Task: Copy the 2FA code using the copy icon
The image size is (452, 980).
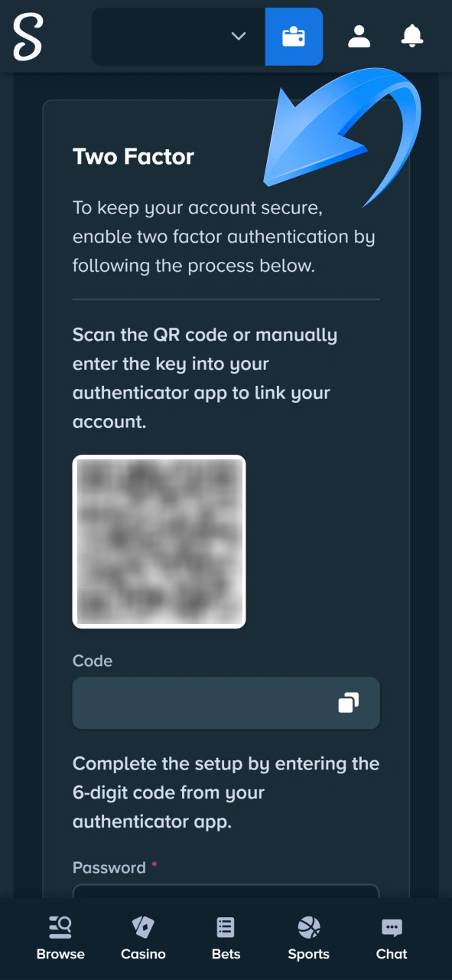Action: click(350, 703)
